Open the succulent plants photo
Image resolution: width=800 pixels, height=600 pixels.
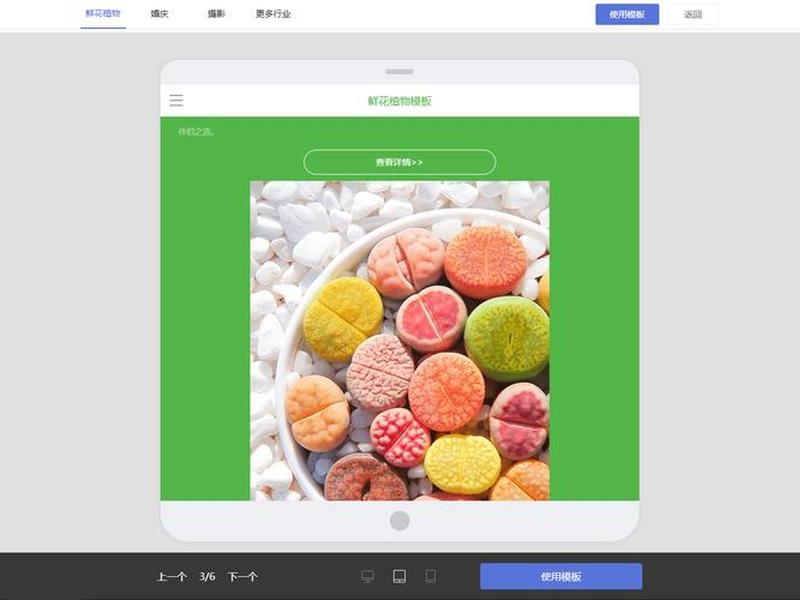(399, 341)
